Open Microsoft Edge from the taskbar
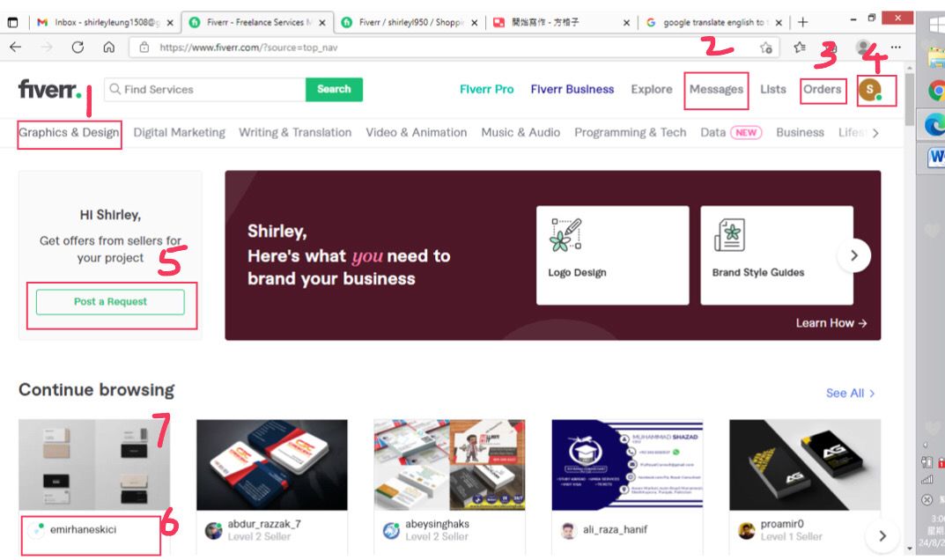This screenshot has width=945, height=560. point(934,124)
